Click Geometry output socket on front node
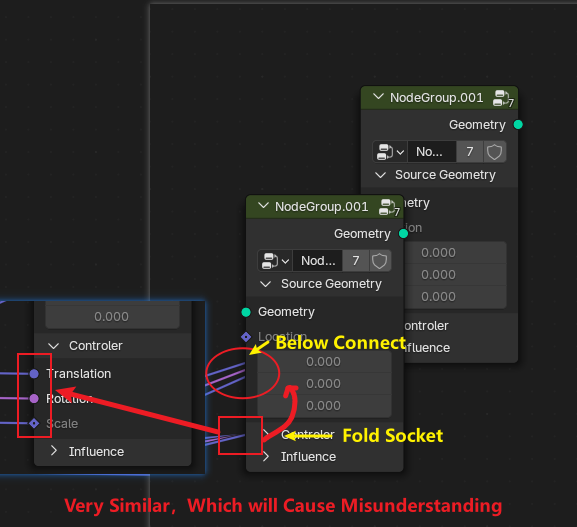The height and width of the screenshot is (527, 577). 403,234
